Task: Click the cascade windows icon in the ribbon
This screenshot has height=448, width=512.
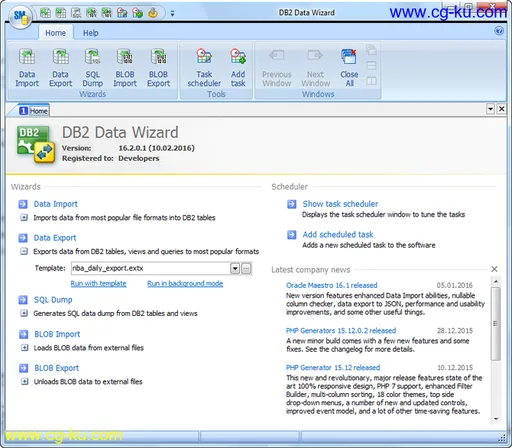Action: [371, 50]
